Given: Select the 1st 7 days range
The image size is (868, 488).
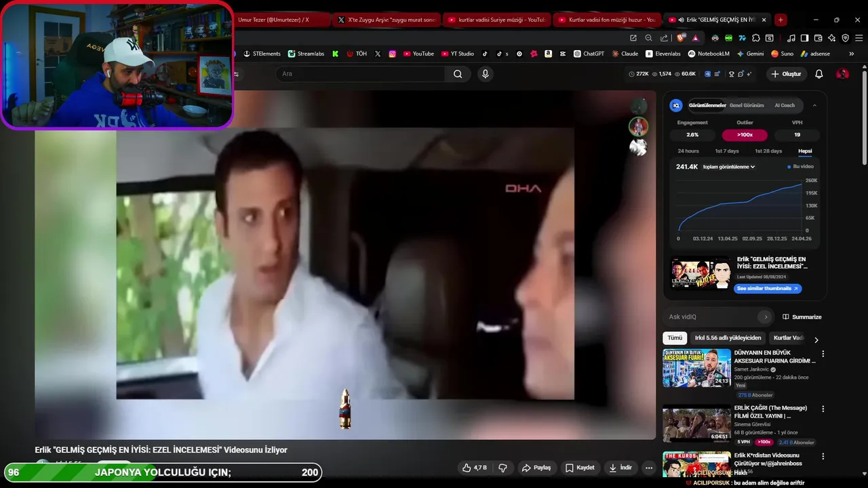Looking at the screenshot, I should [727, 151].
